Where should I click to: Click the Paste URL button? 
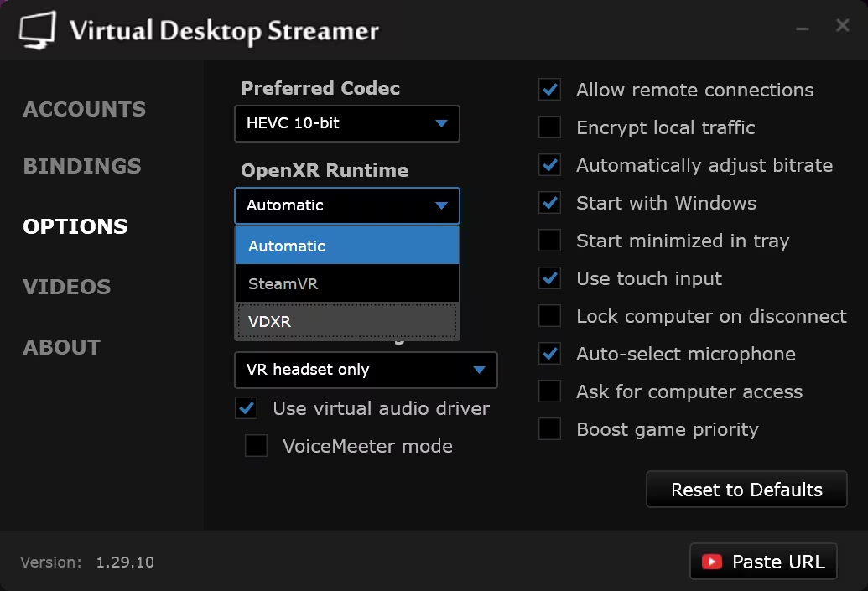pyautogui.click(x=763, y=561)
